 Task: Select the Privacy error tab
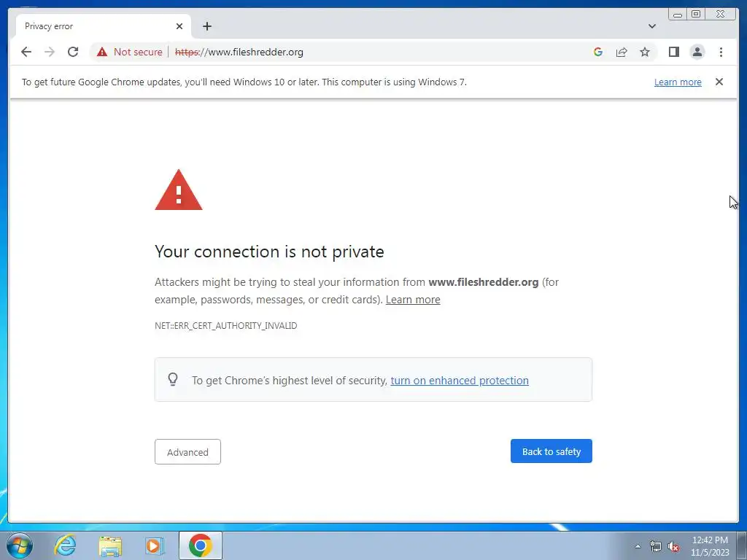point(104,26)
